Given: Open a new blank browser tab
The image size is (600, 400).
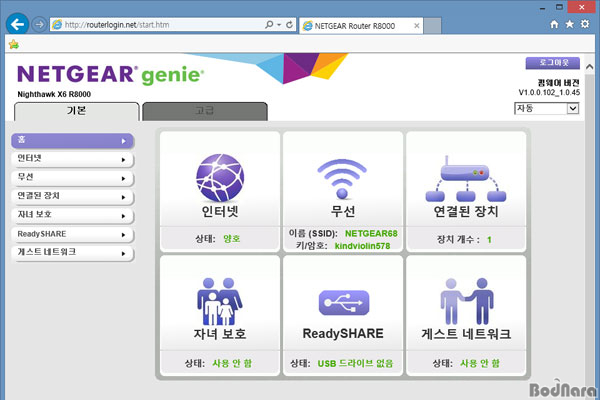Looking at the screenshot, I should pos(432,26).
